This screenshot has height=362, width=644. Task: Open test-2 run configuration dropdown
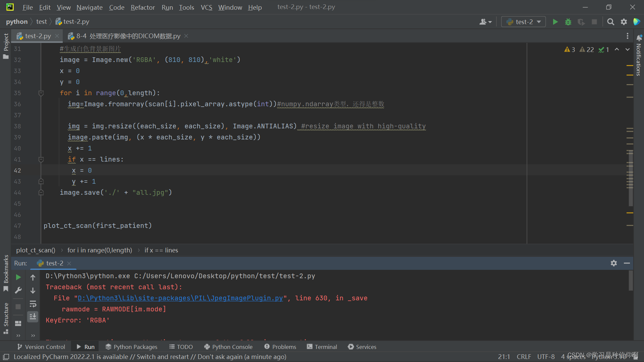[x=523, y=22]
